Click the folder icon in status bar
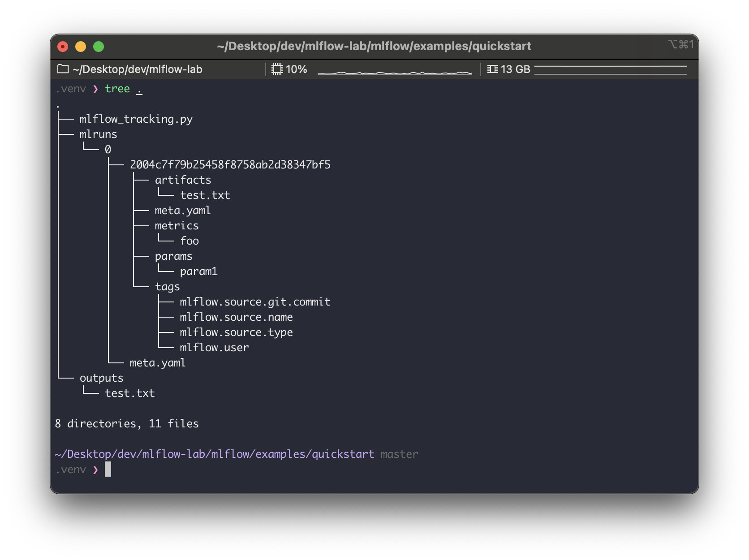The height and width of the screenshot is (560, 749). pyautogui.click(x=63, y=69)
